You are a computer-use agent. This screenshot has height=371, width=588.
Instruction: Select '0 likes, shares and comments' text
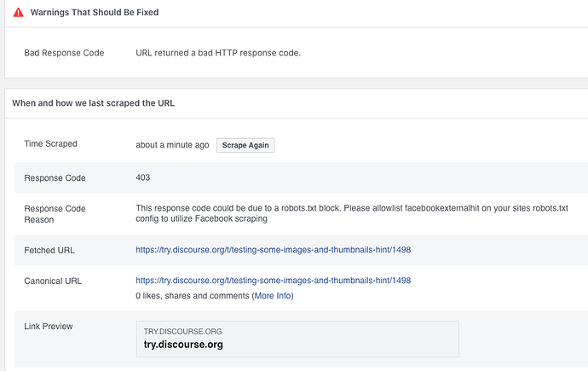tap(193, 296)
